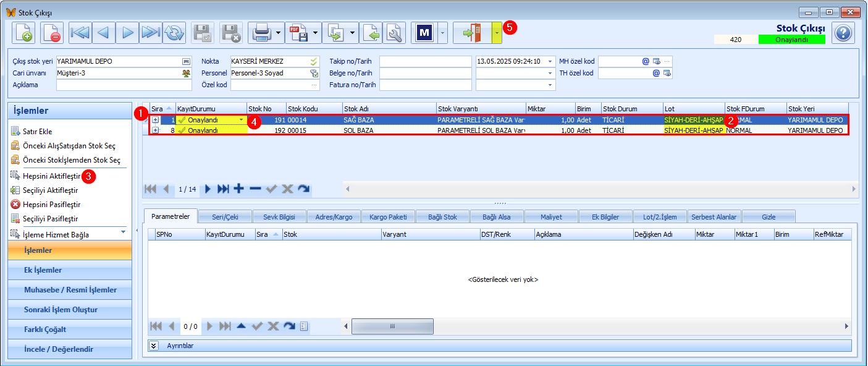This screenshot has width=868, height=366.
Task: Click the exit door toolbar icon
Action: 473,33
